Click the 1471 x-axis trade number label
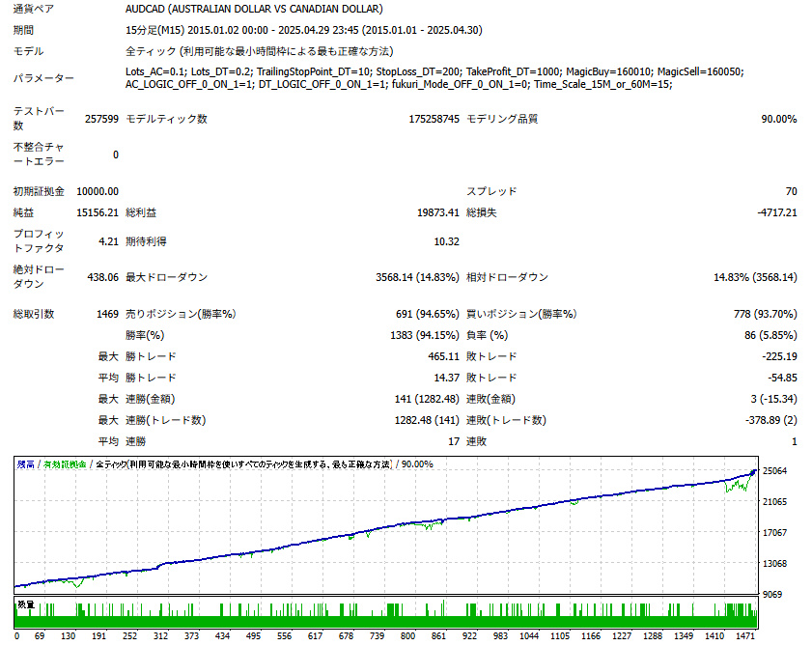 click(x=744, y=635)
